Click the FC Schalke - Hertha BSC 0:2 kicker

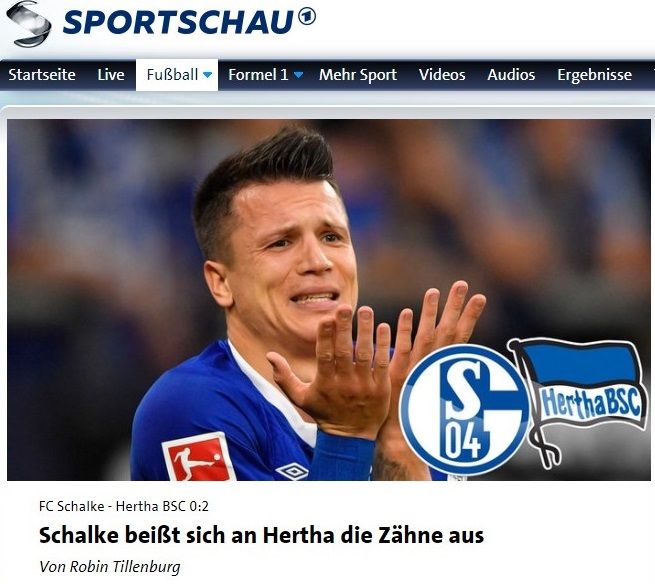(x=124, y=506)
